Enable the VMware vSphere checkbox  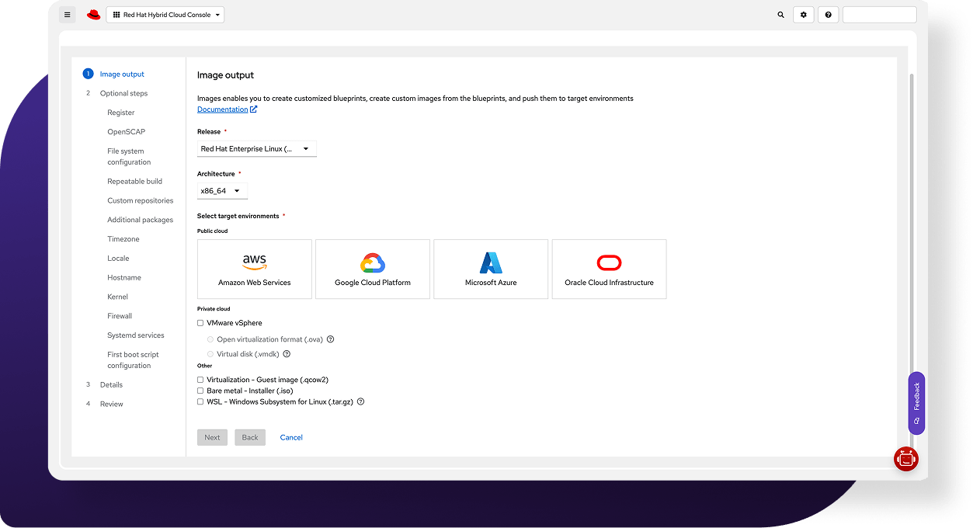click(x=200, y=323)
